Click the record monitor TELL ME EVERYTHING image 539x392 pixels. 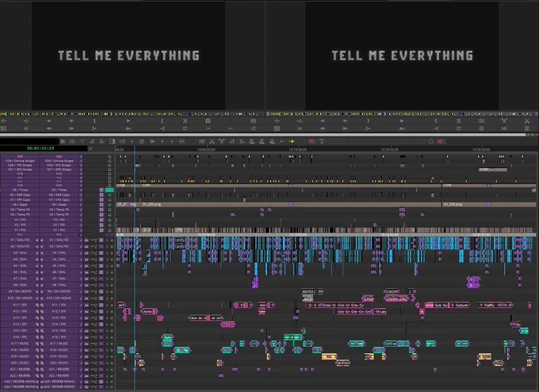(x=402, y=55)
